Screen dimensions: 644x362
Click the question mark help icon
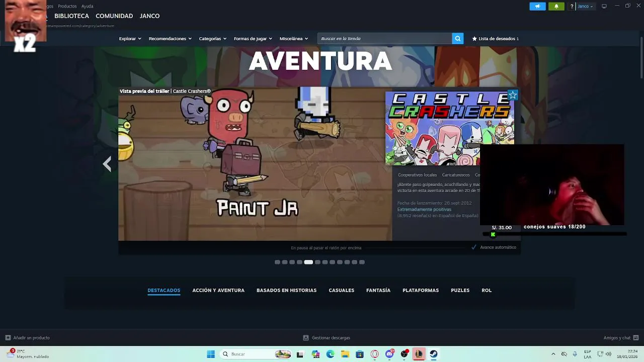click(572, 7)
